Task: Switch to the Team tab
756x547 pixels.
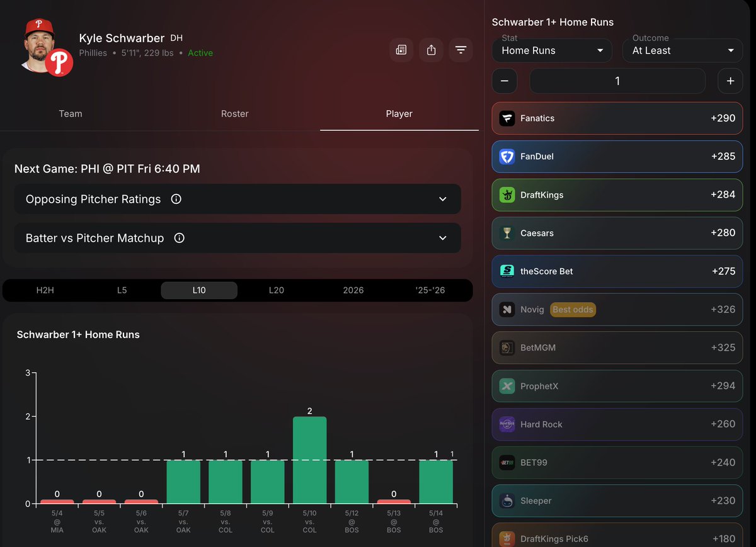Action: click(71, 114)
